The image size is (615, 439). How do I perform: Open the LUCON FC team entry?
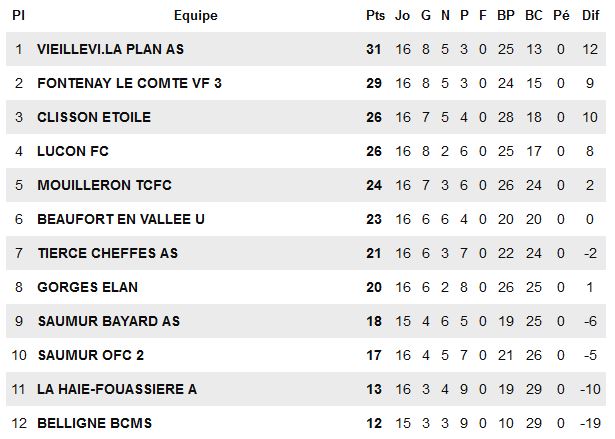(73, 151)
